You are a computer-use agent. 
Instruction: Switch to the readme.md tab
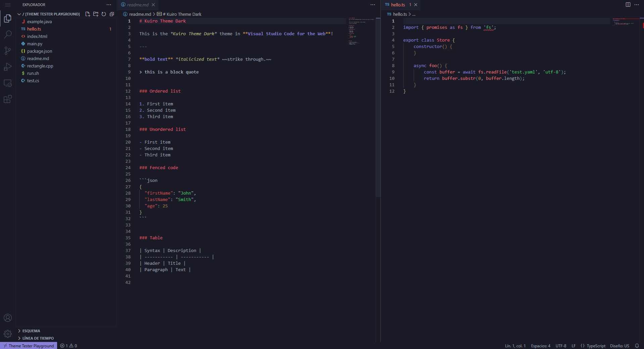pyautogui.click(x=138, y=5)
